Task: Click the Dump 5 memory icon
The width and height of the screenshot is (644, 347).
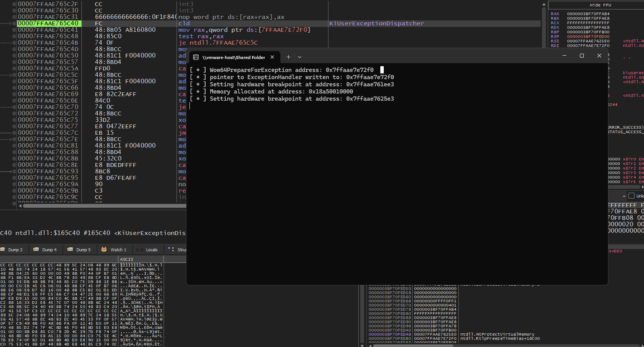Action: click(x=70, y=250)
